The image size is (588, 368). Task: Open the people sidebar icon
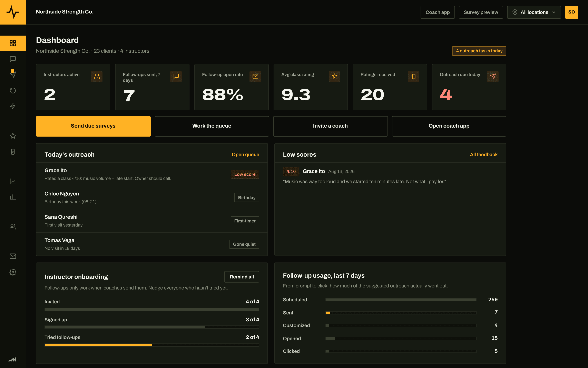click(13, 227)
